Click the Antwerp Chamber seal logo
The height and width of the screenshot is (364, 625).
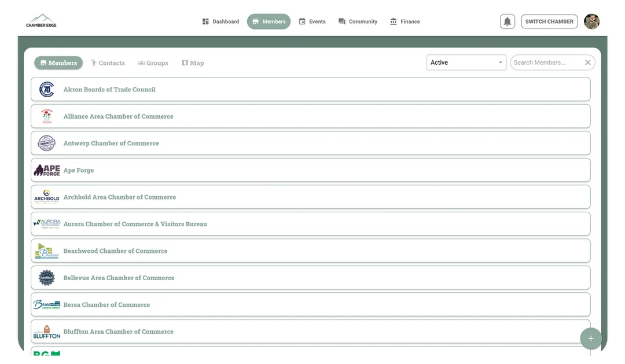pos(47,143)
